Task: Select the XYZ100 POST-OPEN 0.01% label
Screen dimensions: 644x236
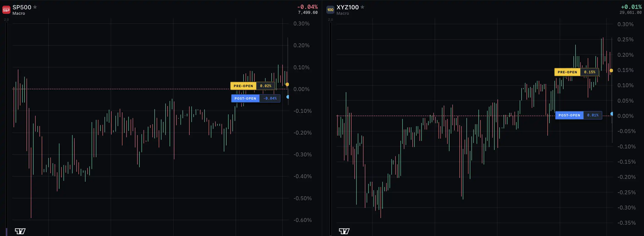Action: tap(578, 115)
